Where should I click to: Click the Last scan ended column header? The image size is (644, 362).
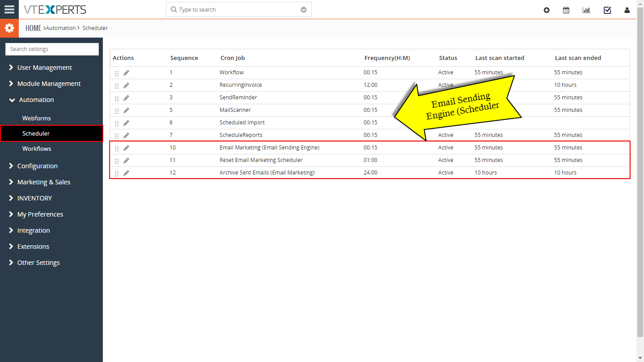coord(578,58)
